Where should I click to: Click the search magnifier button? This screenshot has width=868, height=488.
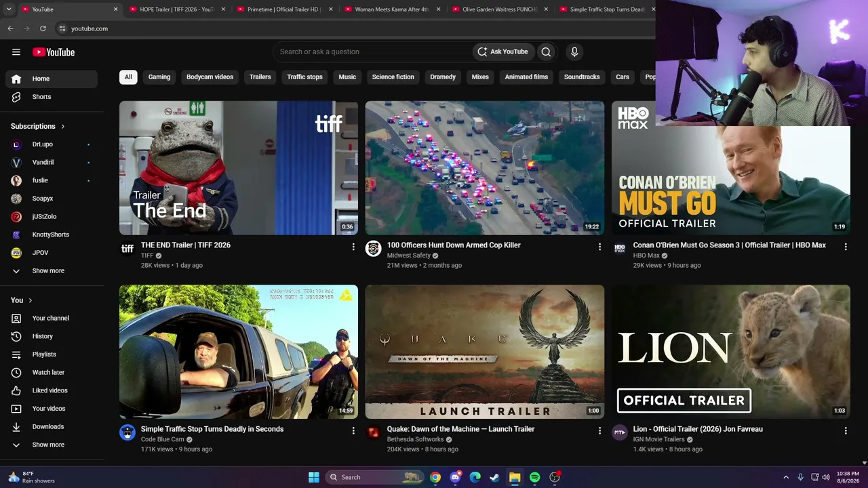(546, 52)
